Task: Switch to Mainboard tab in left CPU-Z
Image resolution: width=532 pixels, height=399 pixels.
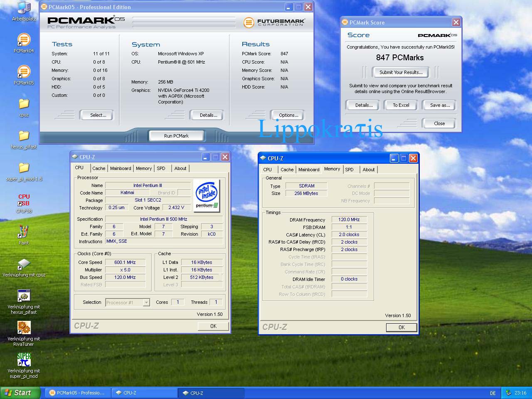Action: point(121,168)
